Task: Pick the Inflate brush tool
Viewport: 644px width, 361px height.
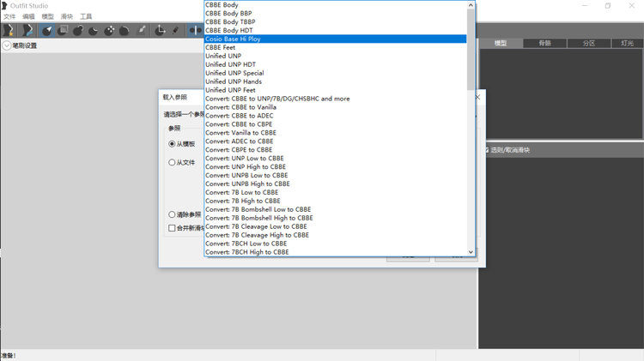Action: click(x=78, y=30)
